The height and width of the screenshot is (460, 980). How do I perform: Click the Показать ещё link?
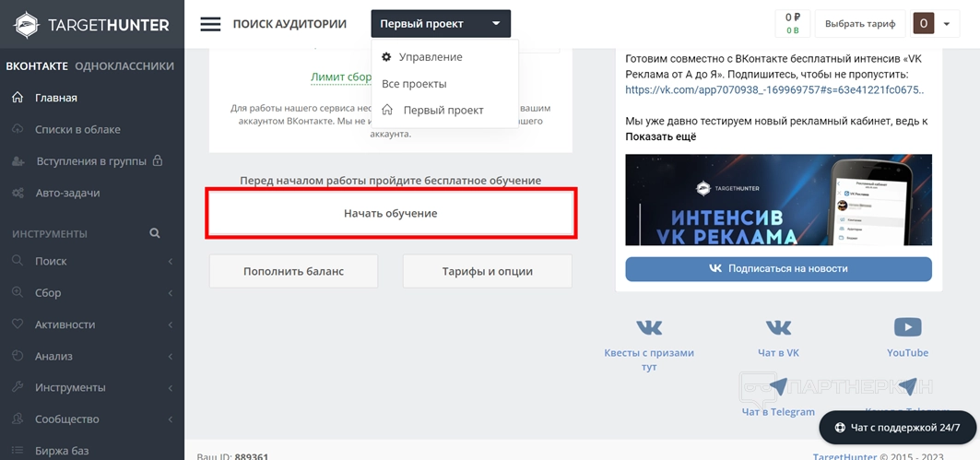[x=661, y=136]
